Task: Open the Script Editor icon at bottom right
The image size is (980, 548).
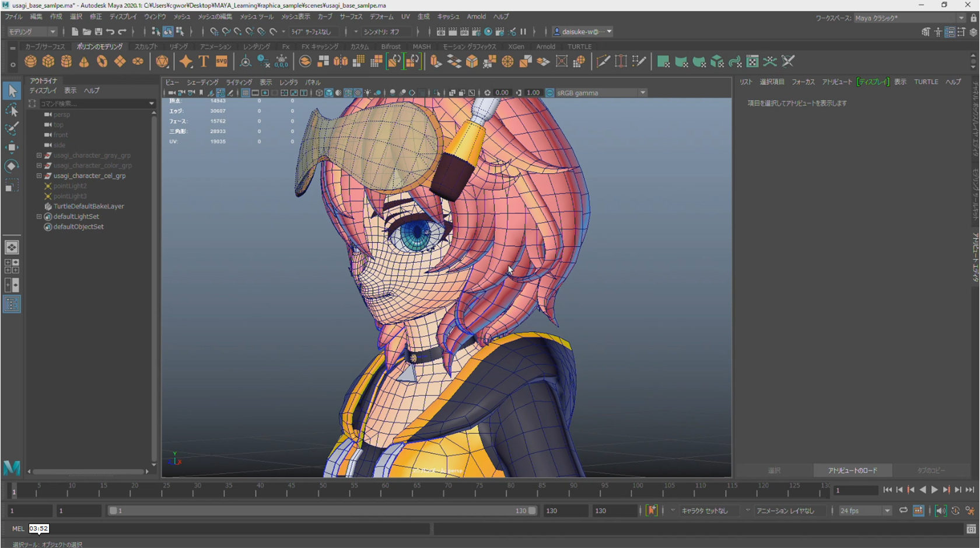Action: pyautogui.click(x=971, y=529)
